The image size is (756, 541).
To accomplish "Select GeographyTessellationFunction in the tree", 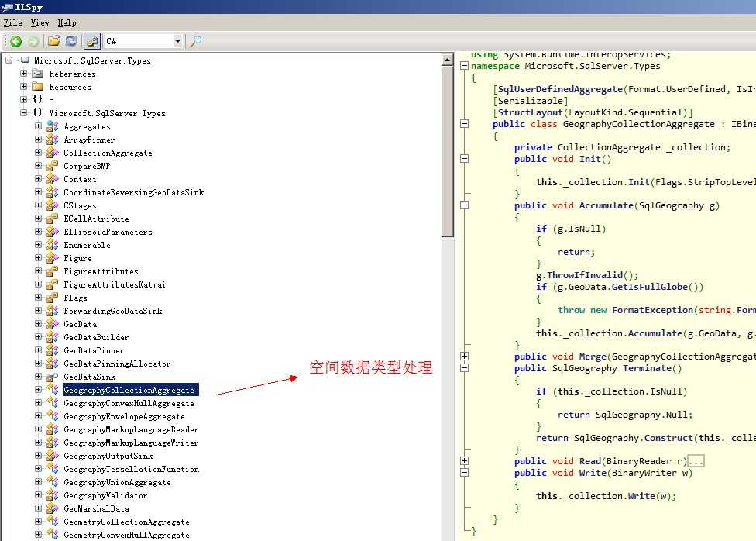I will (x=131, y=469).
